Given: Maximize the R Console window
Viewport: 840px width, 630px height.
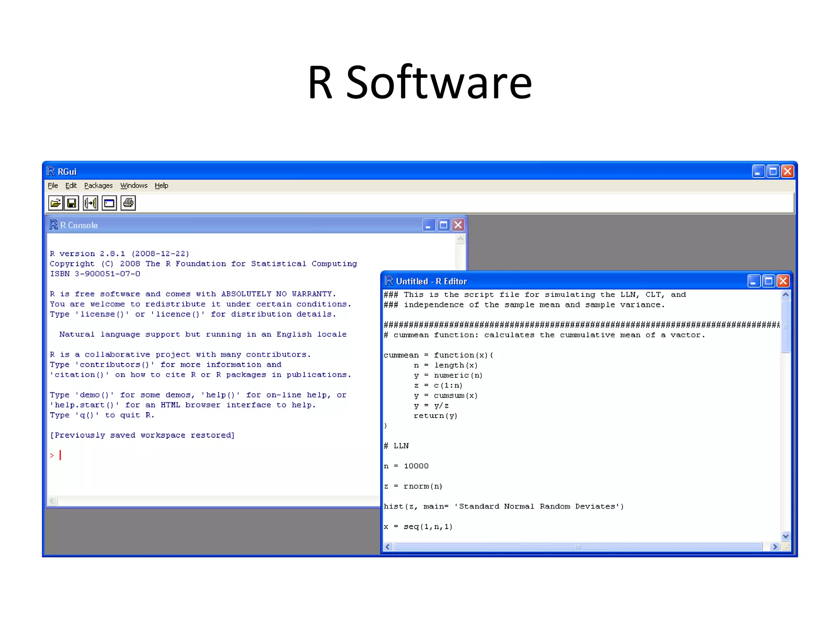Looking at the screenshot, I should pos(443,225).
